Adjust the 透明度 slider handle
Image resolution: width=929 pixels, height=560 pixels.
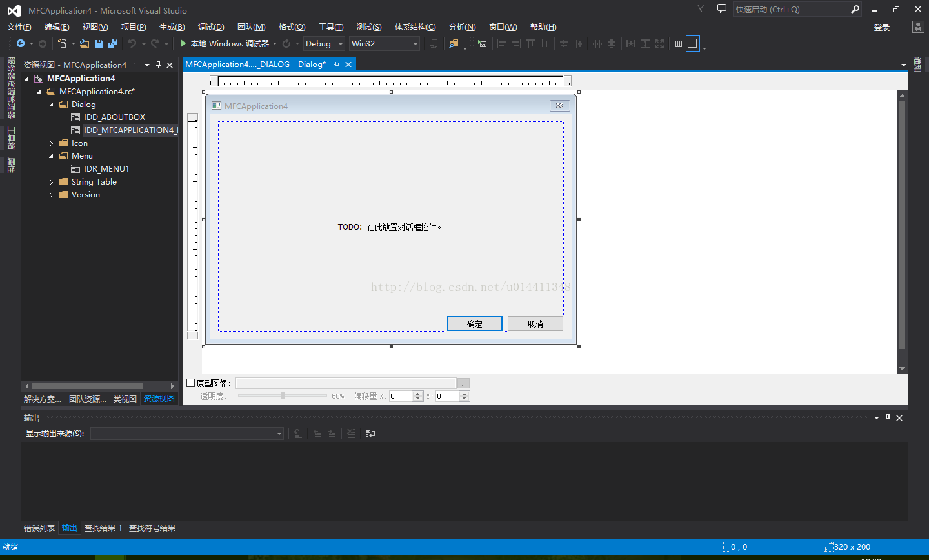[x=283, y=395]
